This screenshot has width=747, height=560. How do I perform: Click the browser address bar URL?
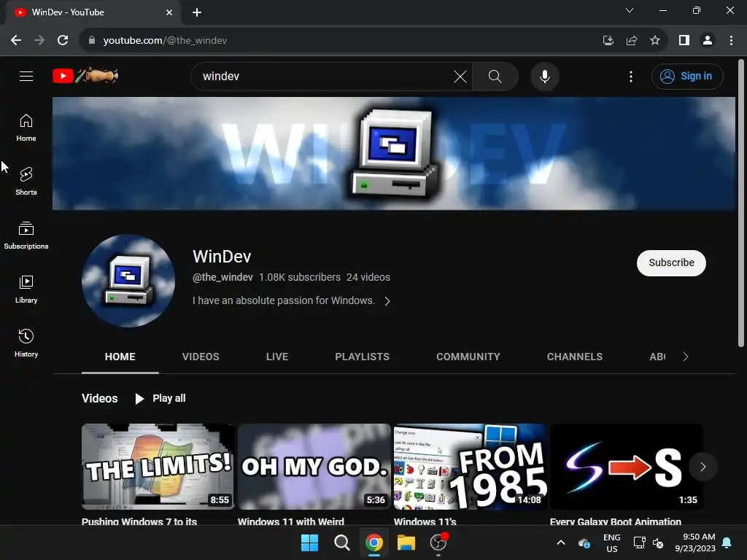click(x=165, y=41)
